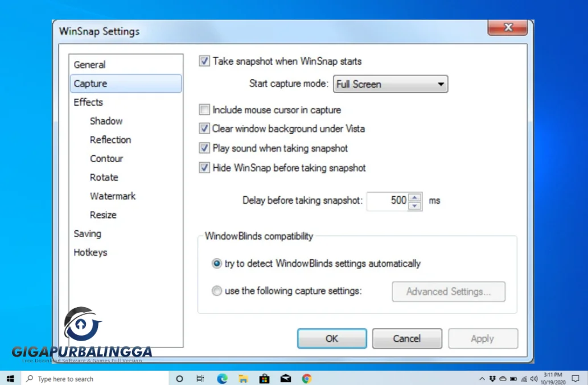Image resolution: width=588 pixels, height=385 pixels.
Task: Open the Reflection effect settings
Action: click(x=110, y=140)
